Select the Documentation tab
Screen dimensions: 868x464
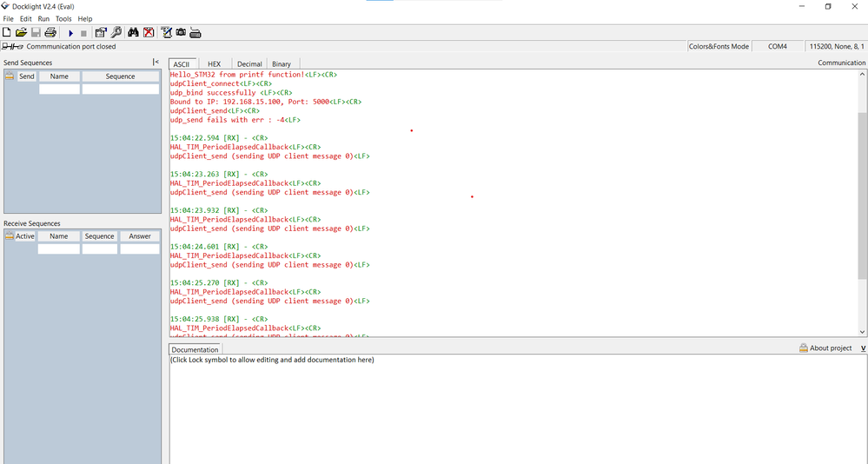point(195,349)
